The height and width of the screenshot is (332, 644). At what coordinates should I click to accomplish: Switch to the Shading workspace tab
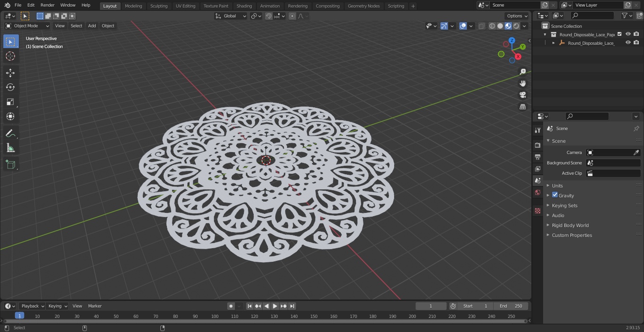point(244,6)
